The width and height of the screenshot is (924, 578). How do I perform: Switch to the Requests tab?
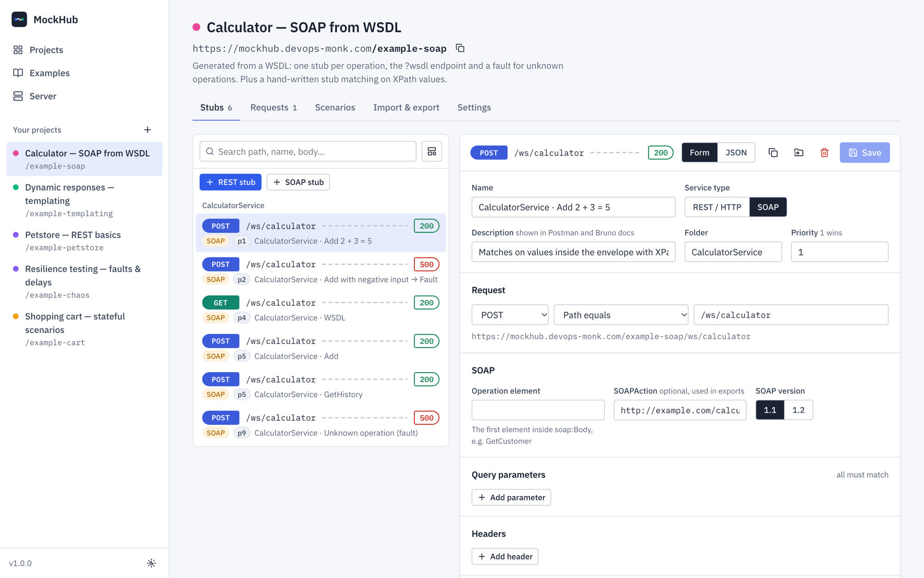[x=274, y=107]
